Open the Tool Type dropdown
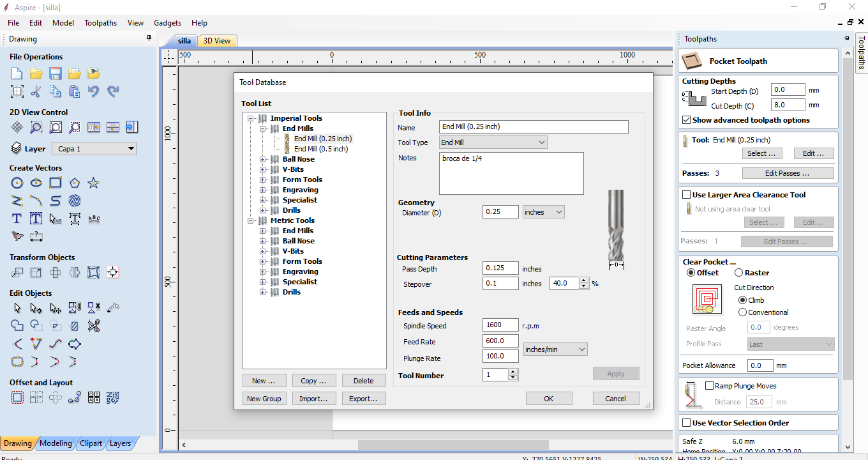The image size is (868, 460). point(493,142)
